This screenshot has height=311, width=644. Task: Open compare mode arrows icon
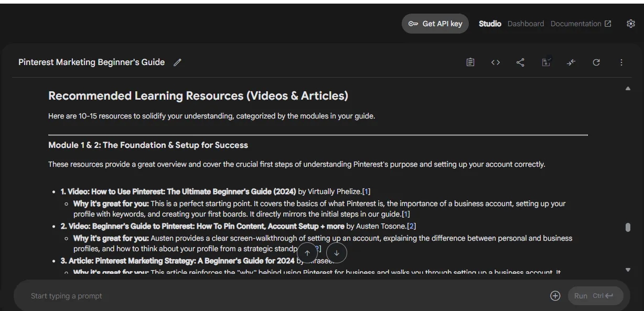click(x=571, y=62)
